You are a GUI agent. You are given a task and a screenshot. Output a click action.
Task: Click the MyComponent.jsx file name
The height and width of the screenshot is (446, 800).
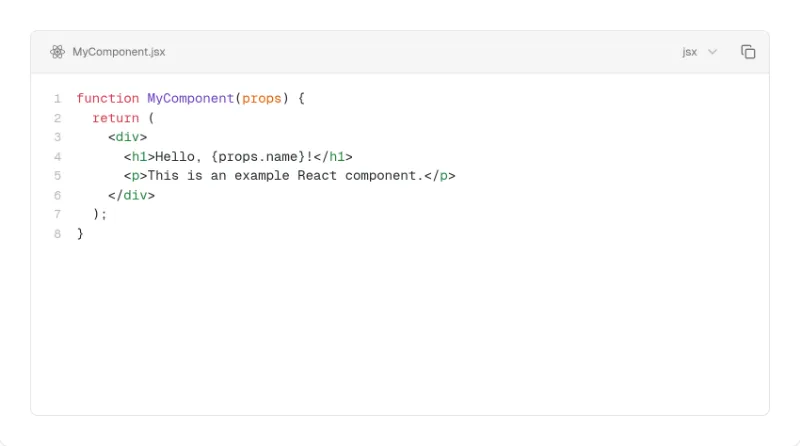click(119, 52)
